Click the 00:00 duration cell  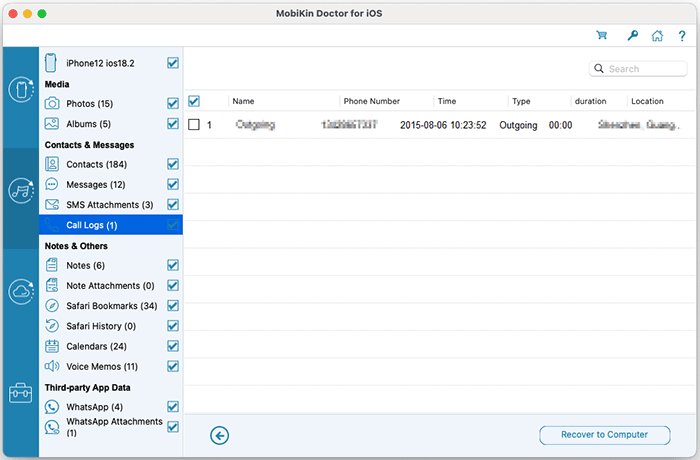point(560,125)
